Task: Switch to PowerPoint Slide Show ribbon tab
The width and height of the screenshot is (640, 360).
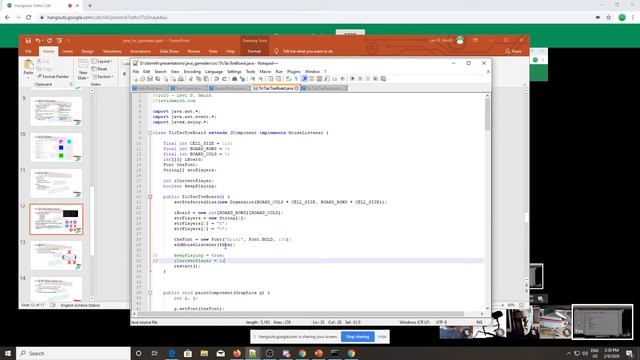Action: pos(169,51)
